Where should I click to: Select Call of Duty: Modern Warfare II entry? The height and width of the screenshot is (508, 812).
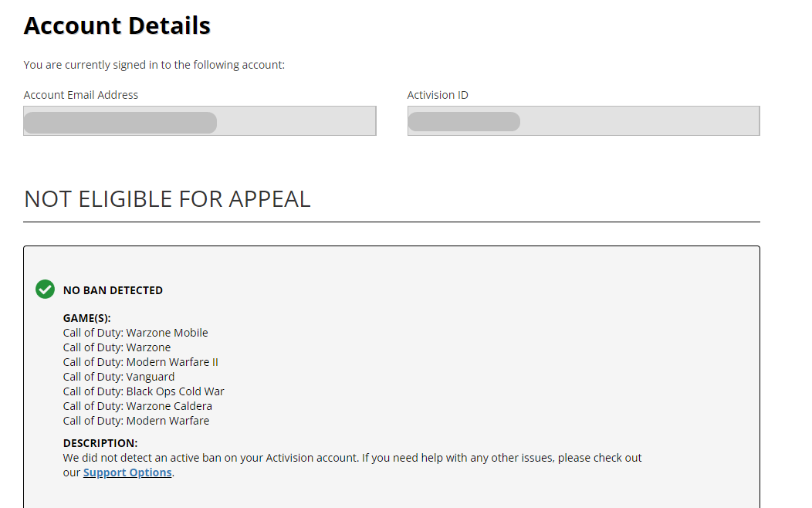click(x=140, y=362)
